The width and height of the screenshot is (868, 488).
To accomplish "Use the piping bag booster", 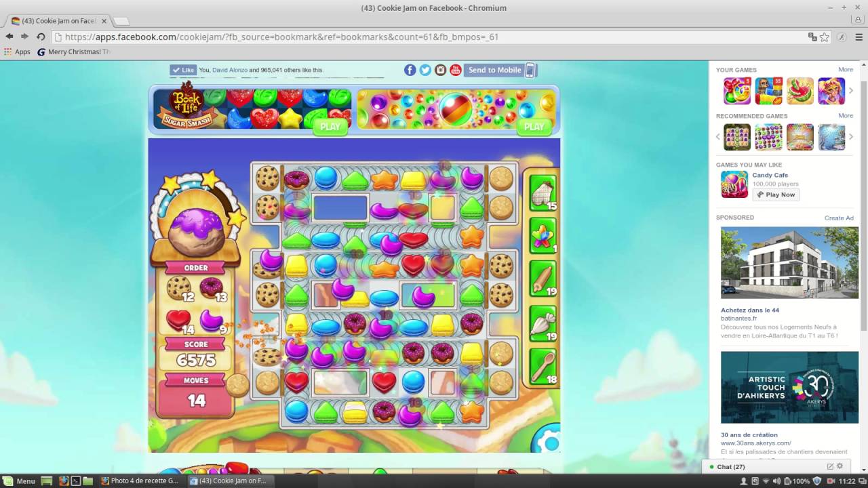I will 542,323.
